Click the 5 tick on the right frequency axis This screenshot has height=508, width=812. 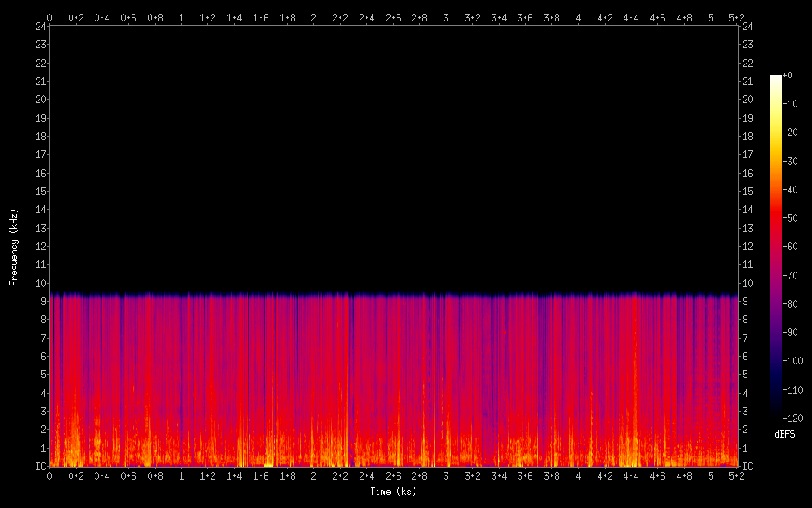[x=745, y=375]
